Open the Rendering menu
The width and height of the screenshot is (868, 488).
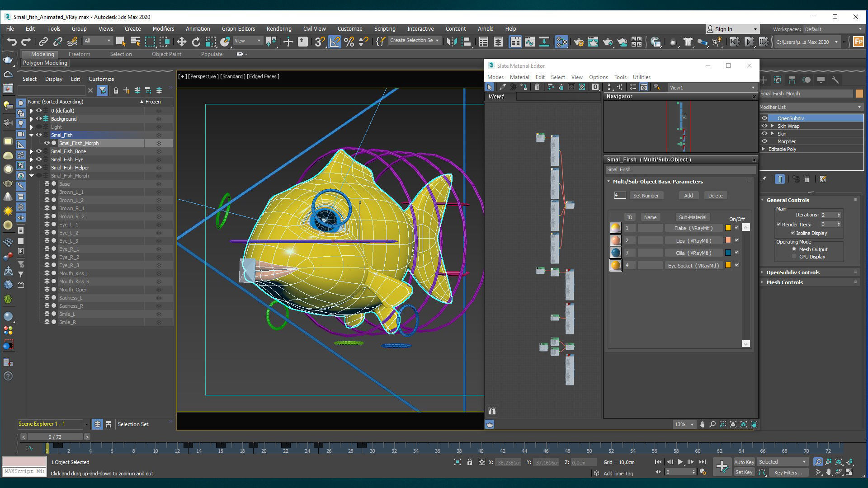278,28
